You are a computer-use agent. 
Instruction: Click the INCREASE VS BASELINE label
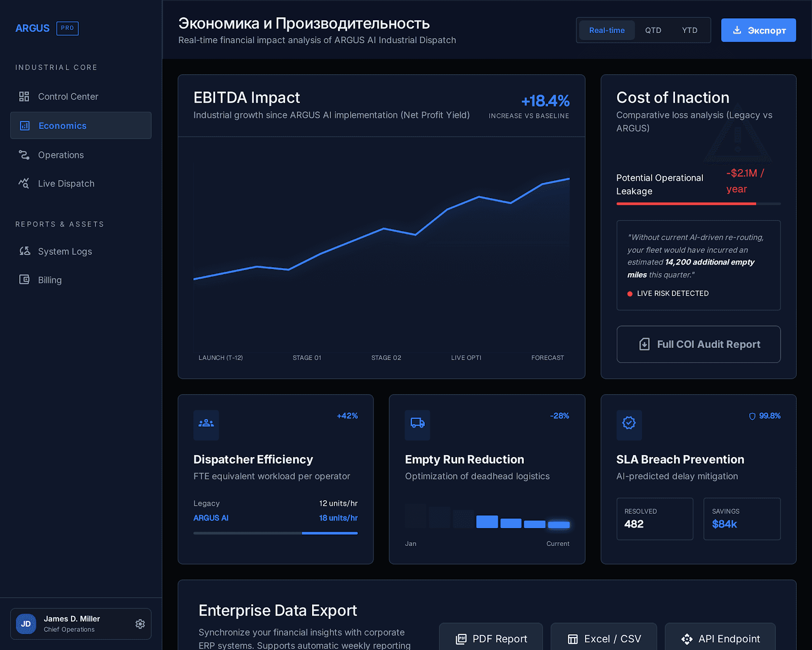pyautogui.click(x=529, y=116)
